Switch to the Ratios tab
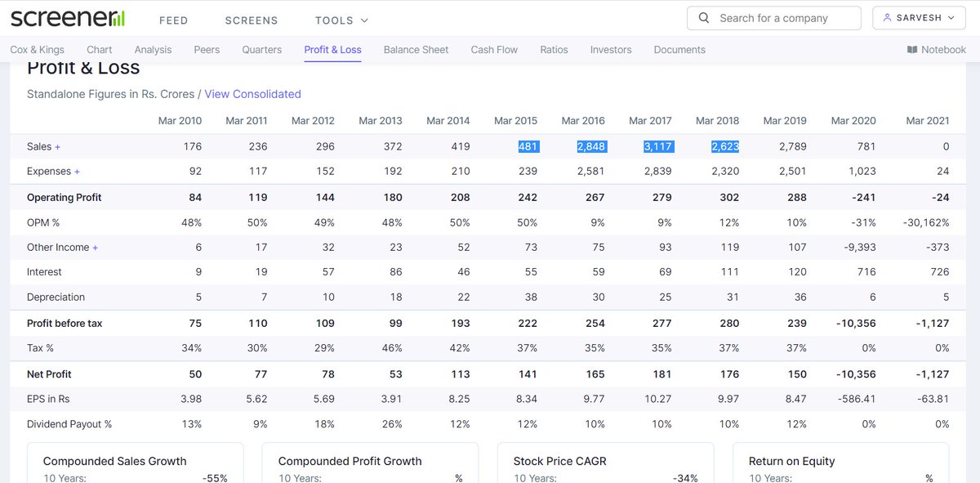Image resolution: width=980 pixels, height=483 pixels. pos(554,50)
